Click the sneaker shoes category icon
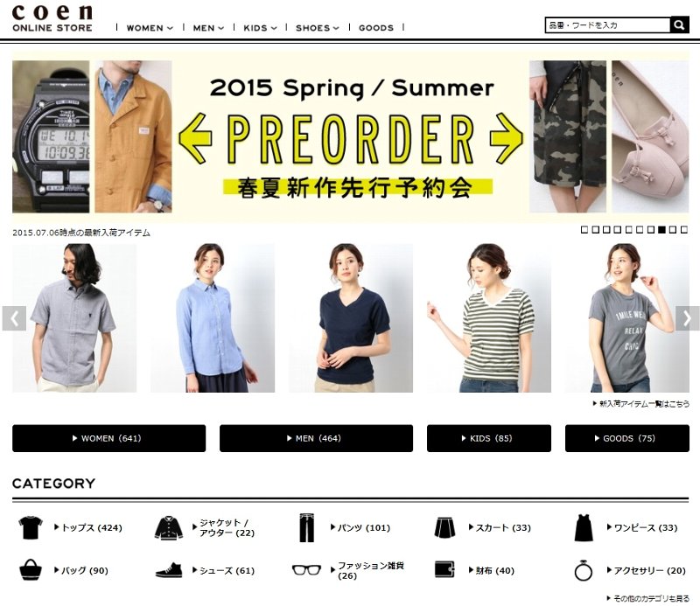The width and height of the screenshot is (700, 606). 169,570
